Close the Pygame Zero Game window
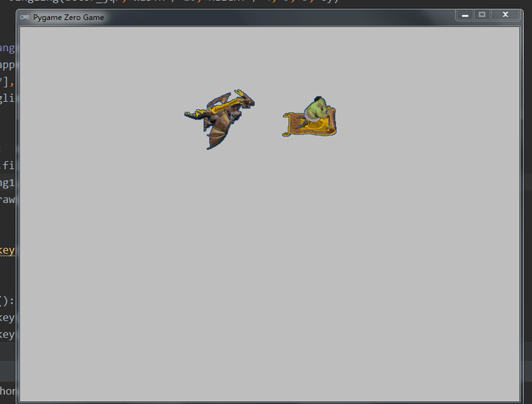 tap(505, 15)
